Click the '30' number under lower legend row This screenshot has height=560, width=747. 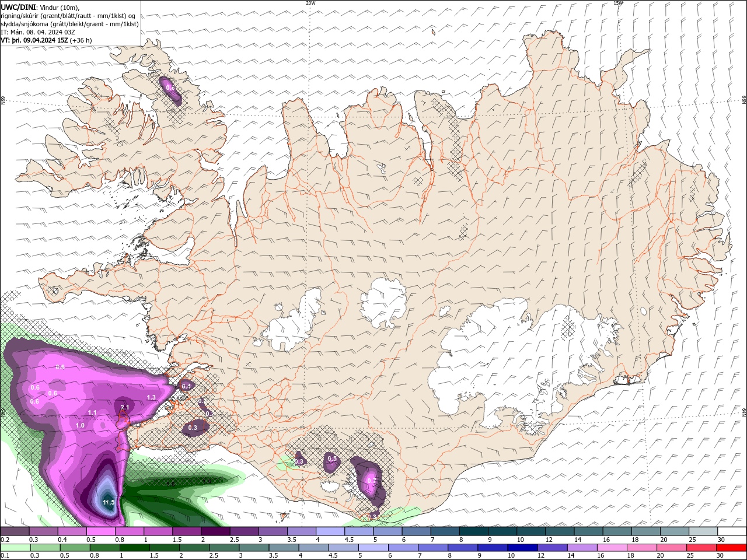click(x=720, y=556)
